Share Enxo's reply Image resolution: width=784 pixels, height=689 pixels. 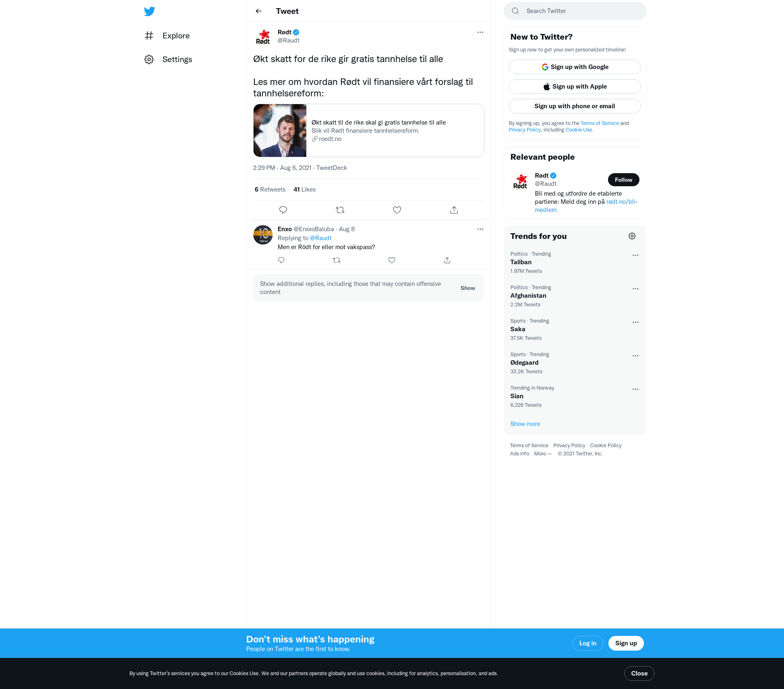point(447,260)
